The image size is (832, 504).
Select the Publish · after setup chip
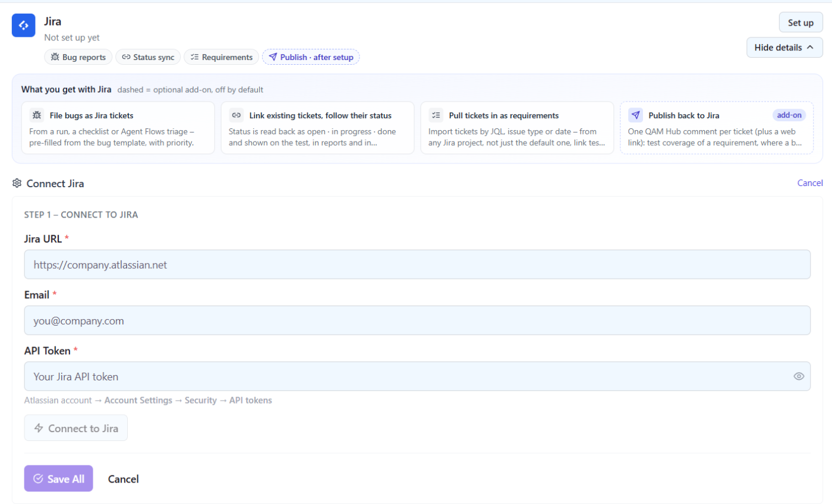311,57
